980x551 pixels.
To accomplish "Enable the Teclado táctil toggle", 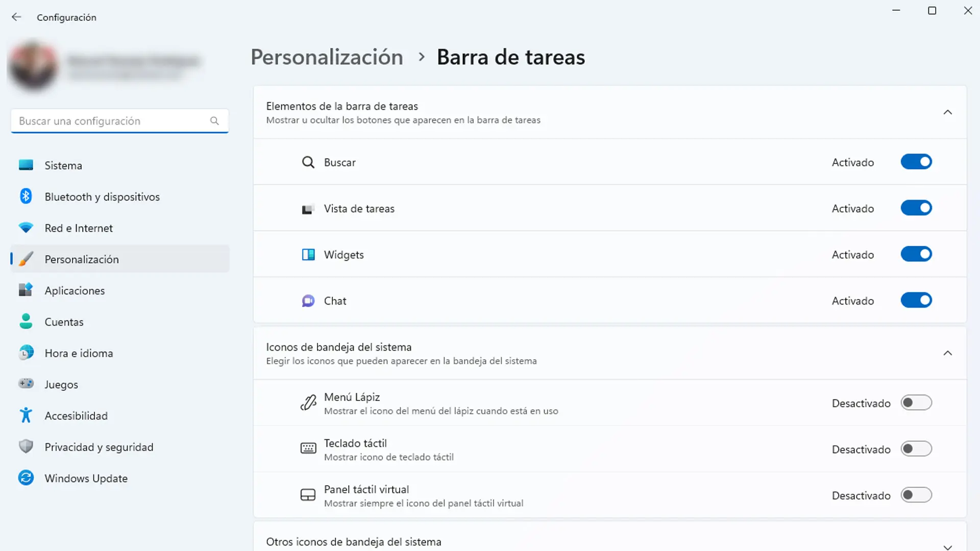I will [x=916, y=449].
